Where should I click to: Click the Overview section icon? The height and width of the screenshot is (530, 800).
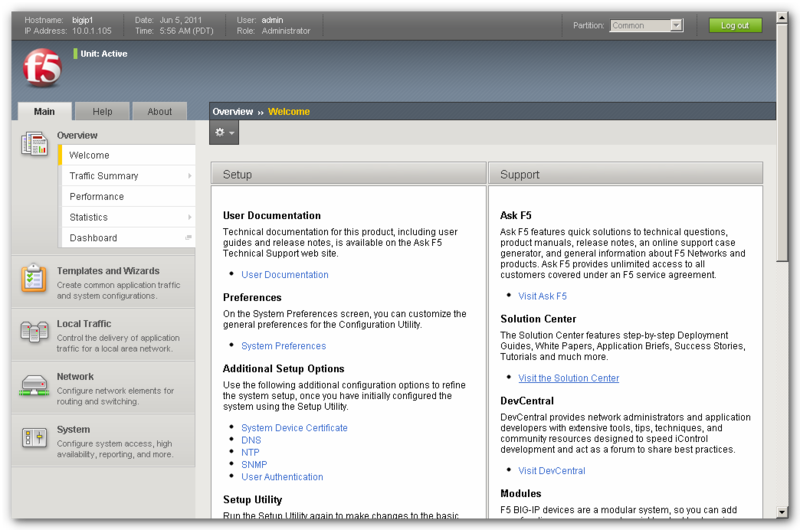click(35, 143)
